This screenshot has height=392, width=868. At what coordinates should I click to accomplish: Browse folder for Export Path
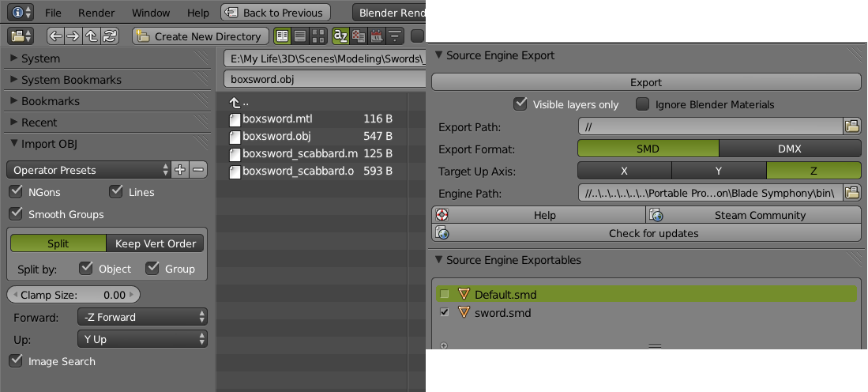tap(852, 126)
